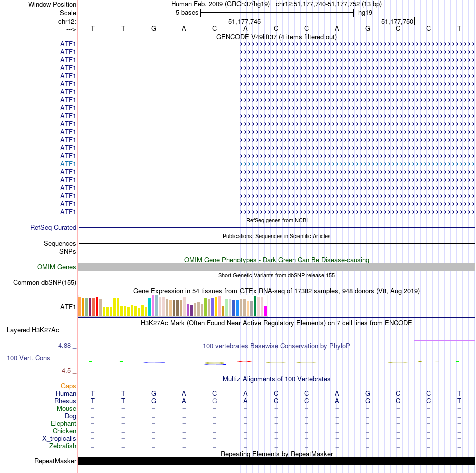
Task: Click the RefSeq genes from NCBI title
Action: pos(277,220)
